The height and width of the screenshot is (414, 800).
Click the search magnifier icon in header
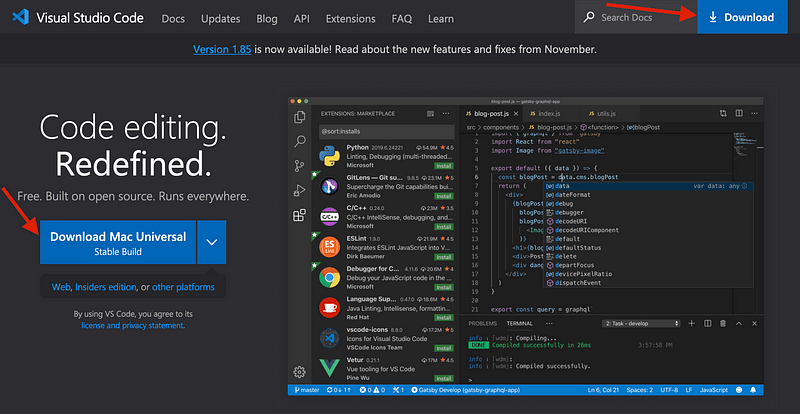point(589,17)
